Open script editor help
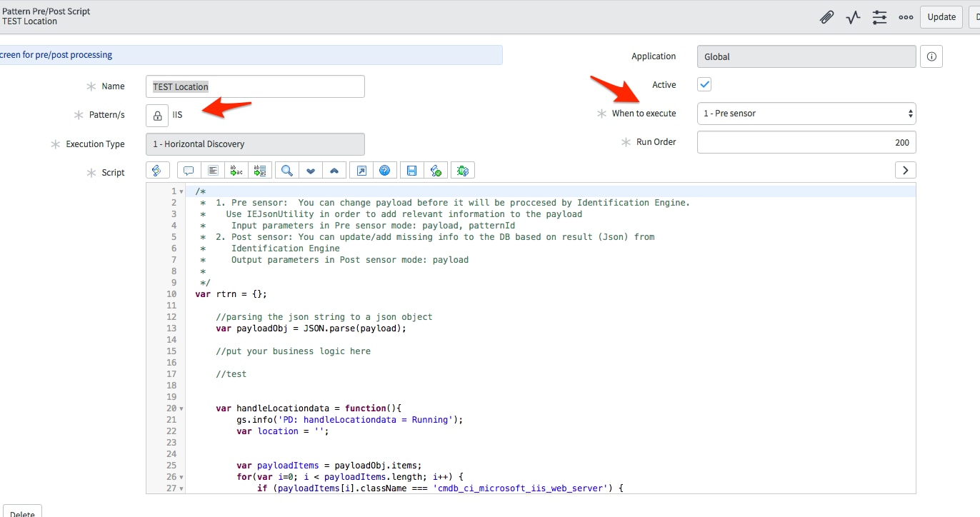980x517 pixels. pyautogui.click(x=384, y=170)
